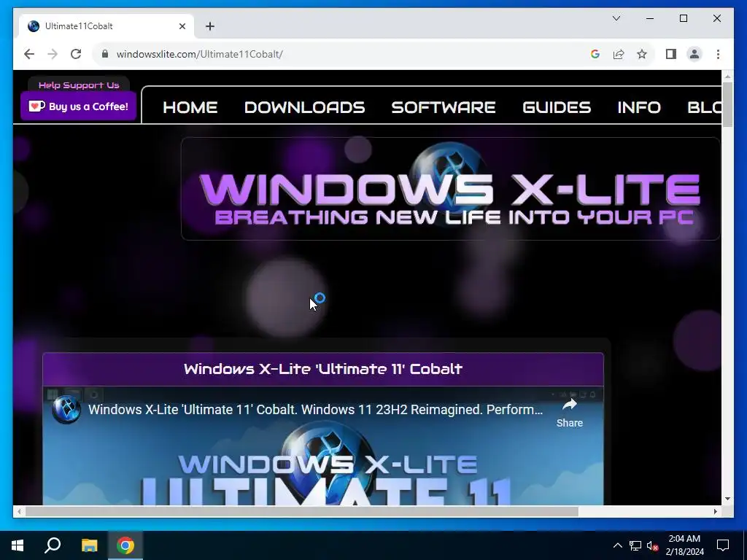Open the tab search dropdown chevron

(x=616, y=18)
